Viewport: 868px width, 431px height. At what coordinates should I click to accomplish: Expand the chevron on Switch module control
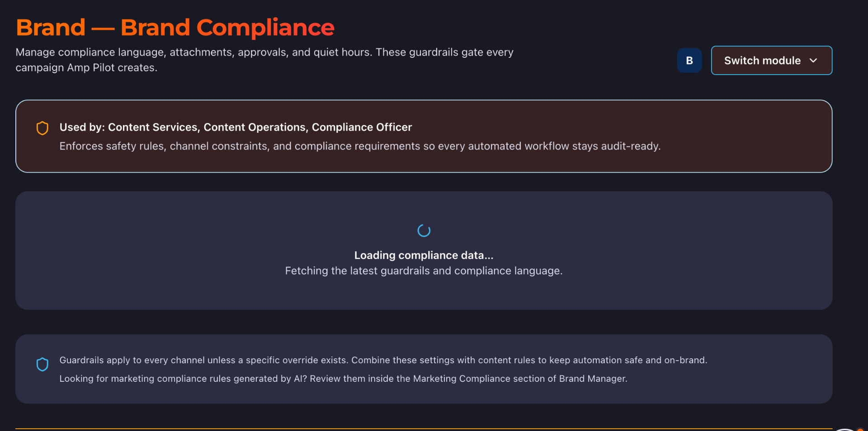pos(814,60)
